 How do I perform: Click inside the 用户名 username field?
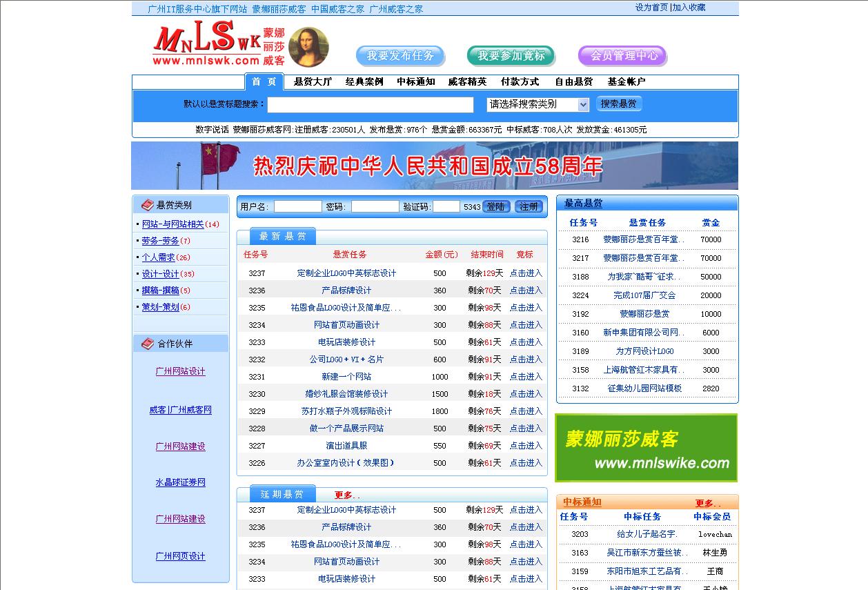tap(297, 205)
